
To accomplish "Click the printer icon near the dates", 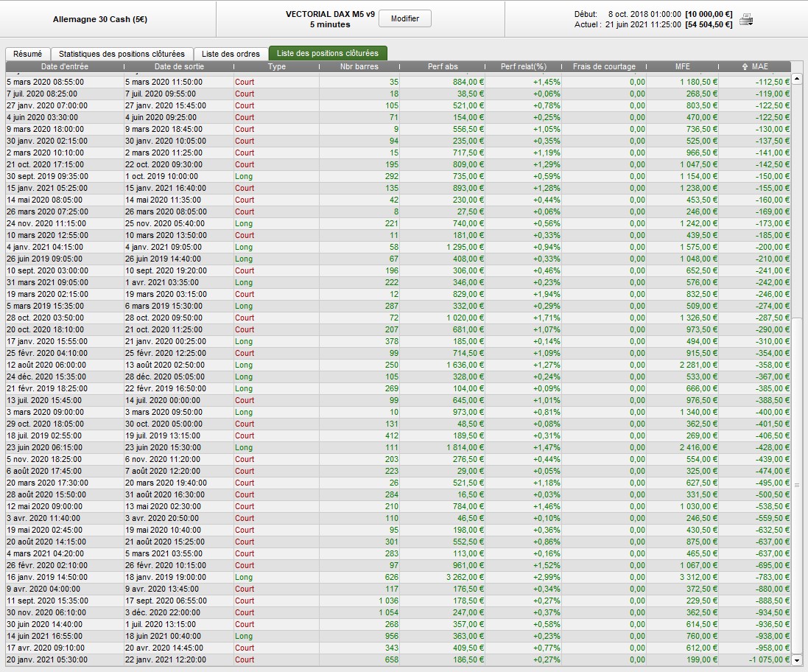I will (746, 19).
